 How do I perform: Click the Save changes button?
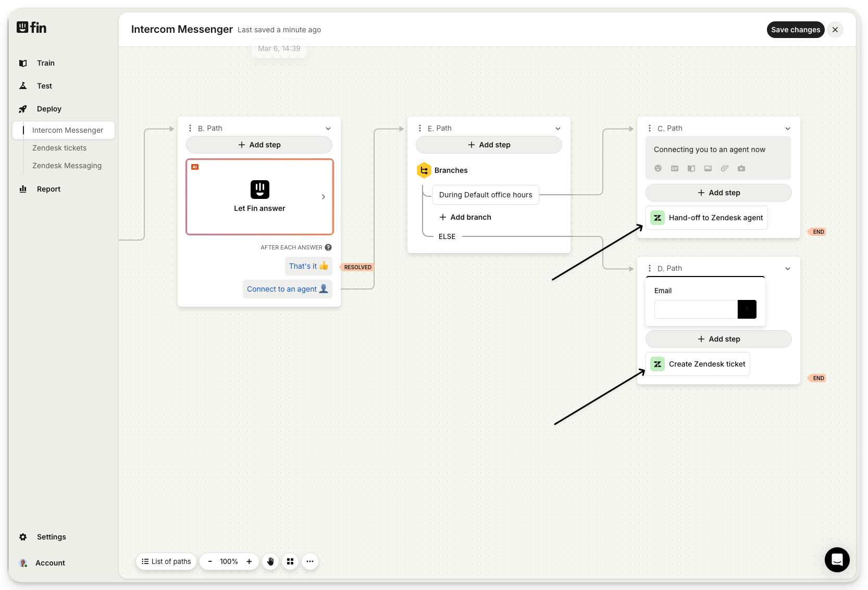click(x=795, y=30)
